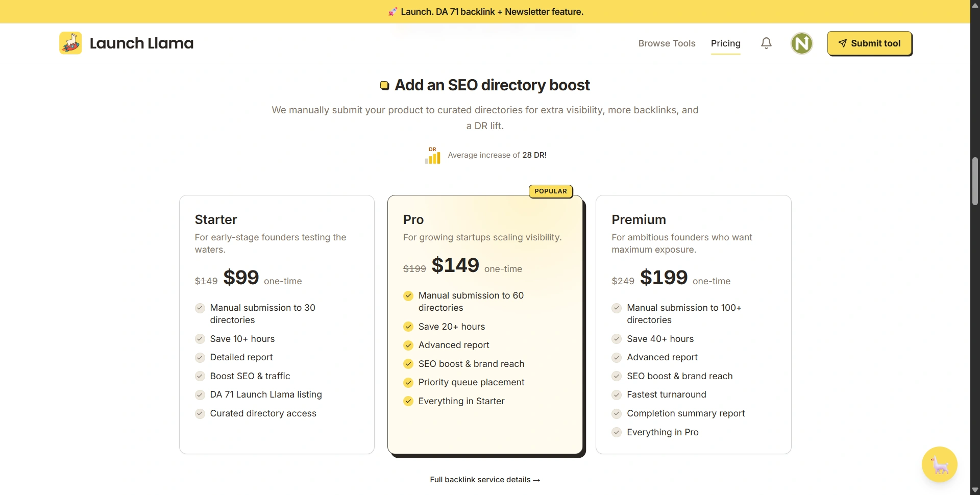Click the DR bar chart icon
Screen dimensions: 980x495
433,155
